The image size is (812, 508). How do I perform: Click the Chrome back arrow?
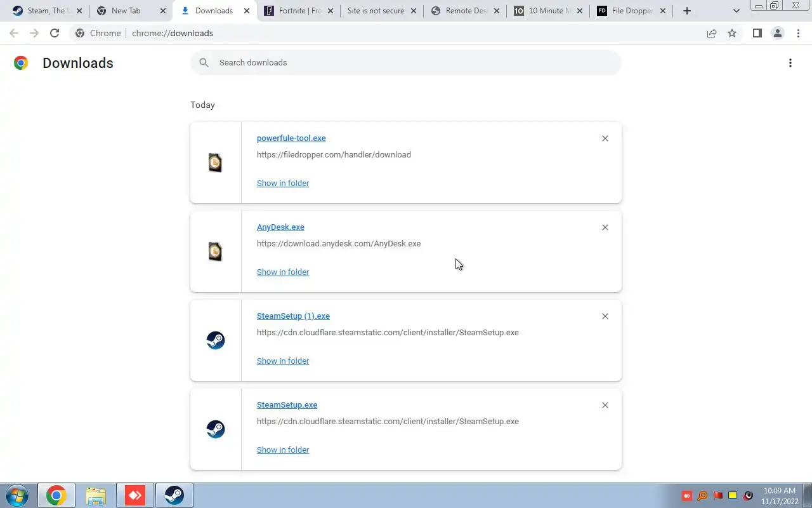coord(14,33)
